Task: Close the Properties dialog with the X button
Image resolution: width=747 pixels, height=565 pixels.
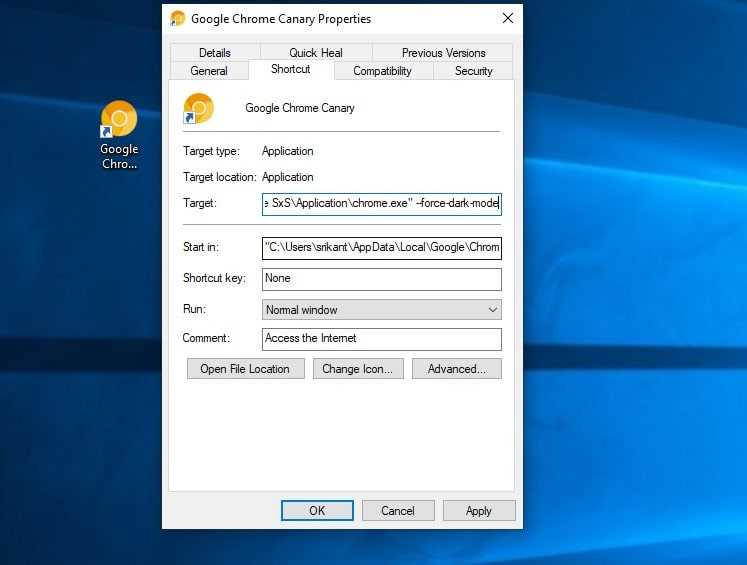Action: click(508, 18)
